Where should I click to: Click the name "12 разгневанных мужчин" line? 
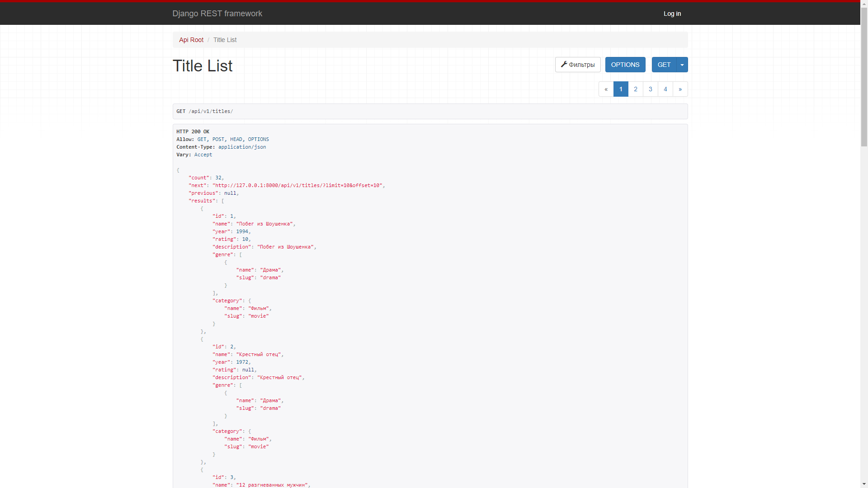(x=262, y=485)
